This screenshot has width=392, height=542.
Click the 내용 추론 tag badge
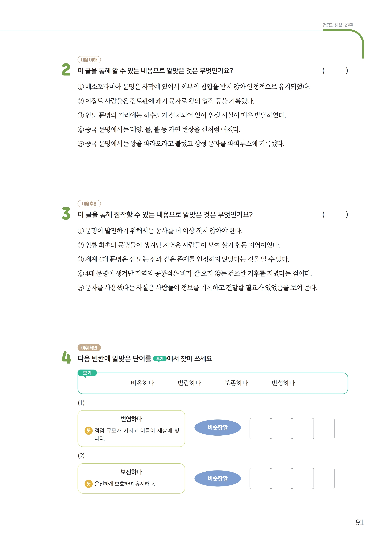(89, 204)
